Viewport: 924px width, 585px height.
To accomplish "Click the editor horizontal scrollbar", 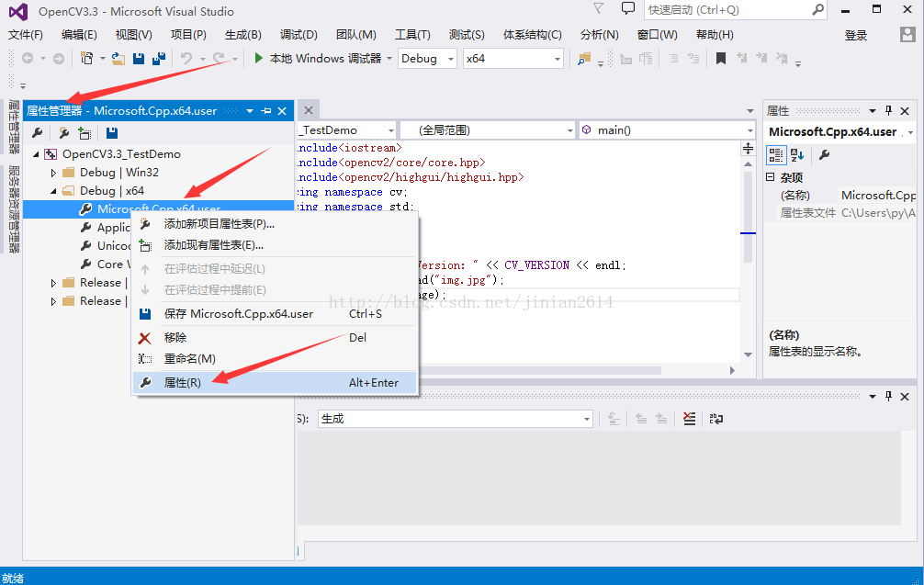I will coord(539,370).
